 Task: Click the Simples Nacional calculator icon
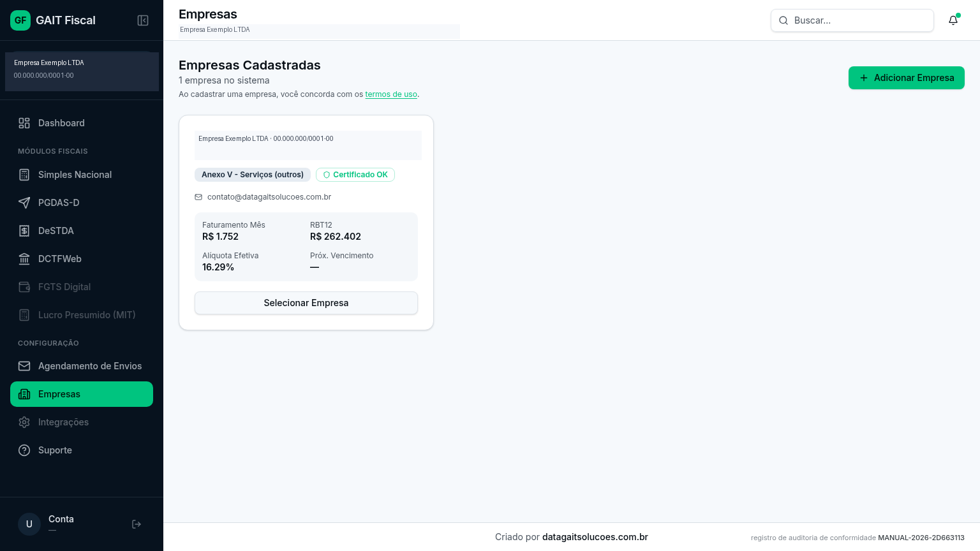click(24, 175)
